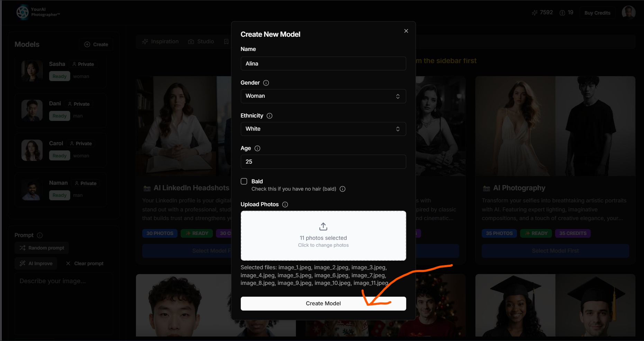Image resolution: width=644 pixels, height=341 pixels.
Task: Click the bald explanation info icon
Action: (x=342, y=189)
